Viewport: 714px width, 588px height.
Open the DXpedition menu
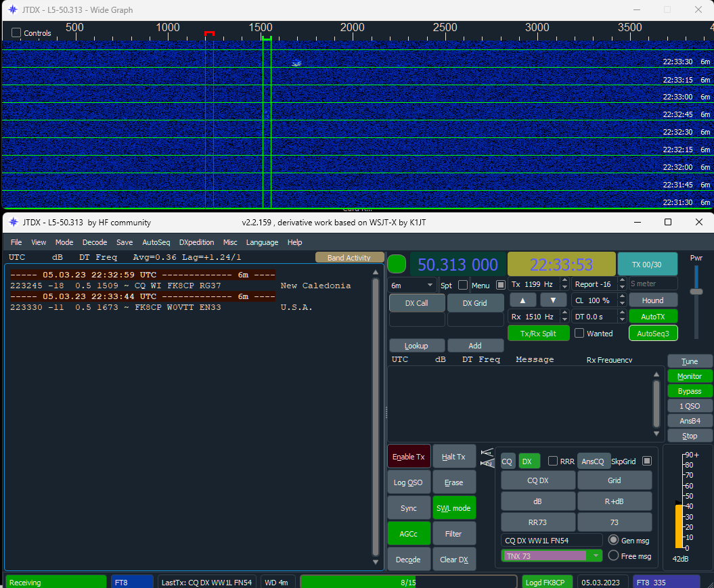[197, 242]
